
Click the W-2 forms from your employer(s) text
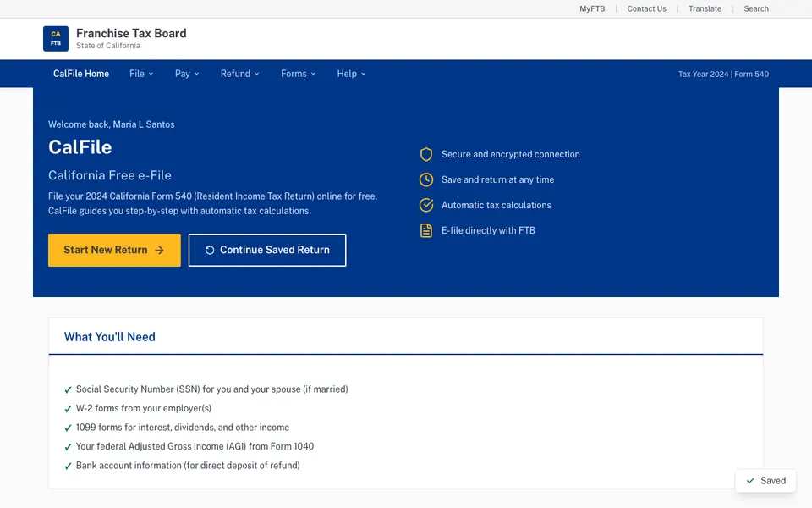pyautogui.click(x=144, y=408)
